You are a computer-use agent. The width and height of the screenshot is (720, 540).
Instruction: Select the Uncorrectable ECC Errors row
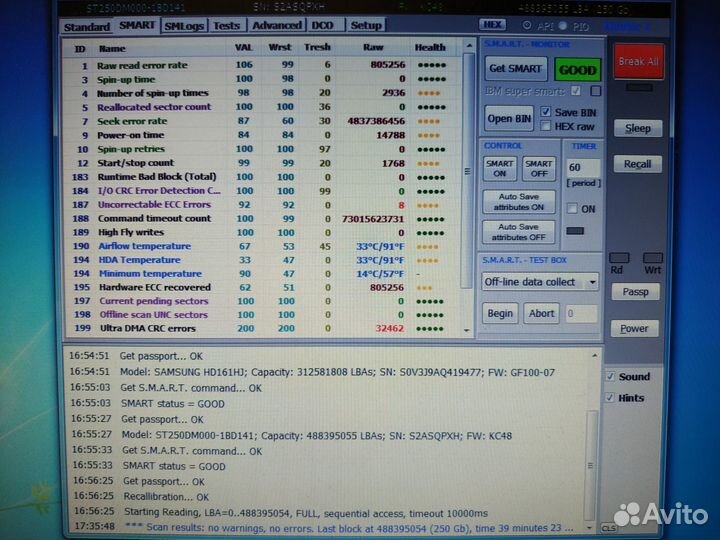(263, 205)
